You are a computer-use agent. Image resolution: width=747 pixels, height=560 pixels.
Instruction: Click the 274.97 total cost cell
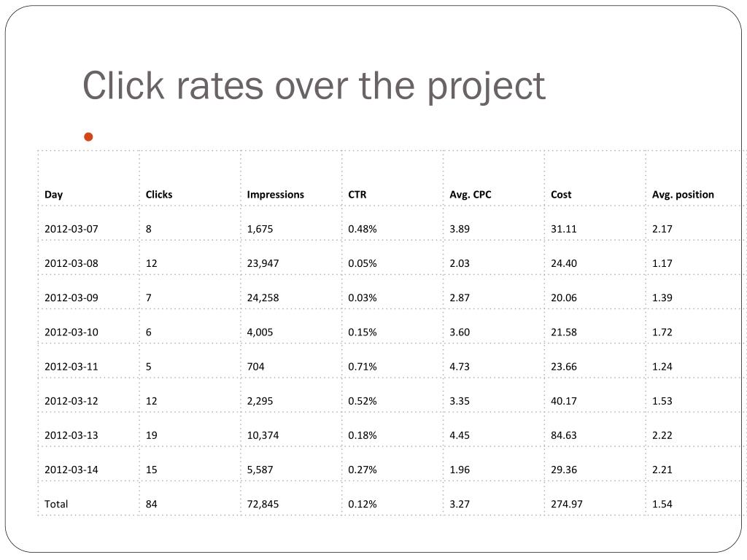point(566,504)
